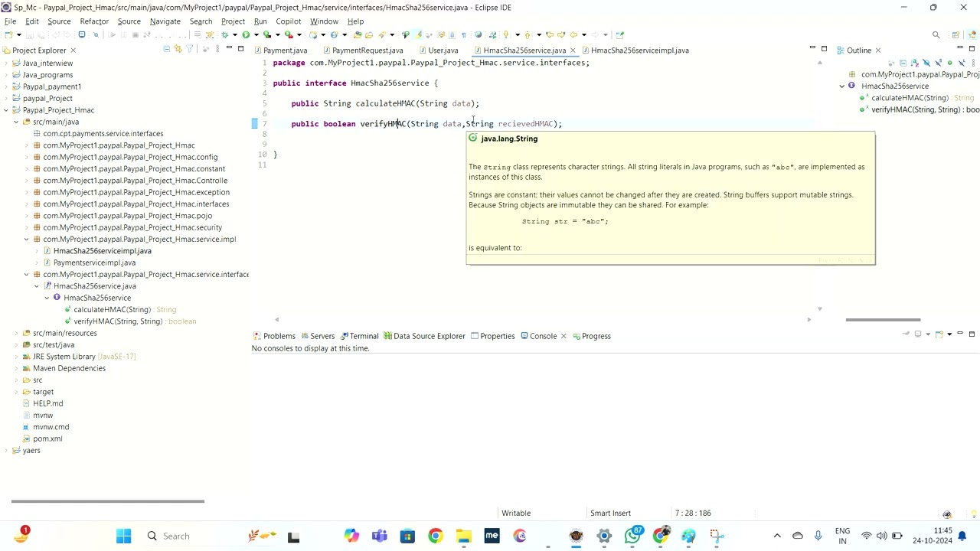Screen dimensions: 980x551
Task: Open WhatsApp from the taskbar
Action: click(632, 536)
